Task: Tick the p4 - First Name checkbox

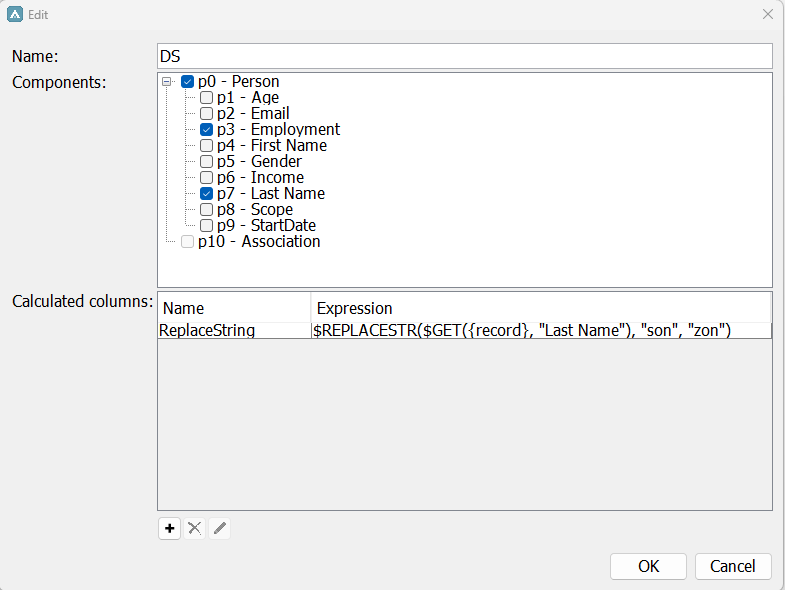Action: click(206, 146)
